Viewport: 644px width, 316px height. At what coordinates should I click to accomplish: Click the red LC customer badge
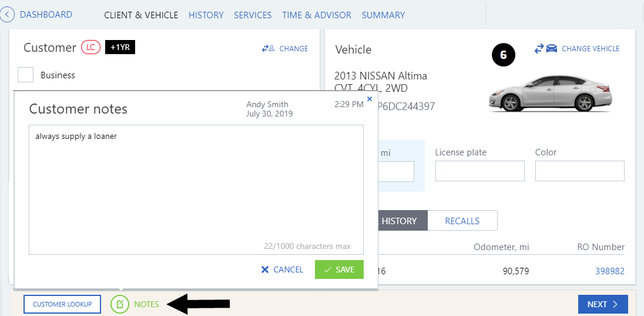90,48
